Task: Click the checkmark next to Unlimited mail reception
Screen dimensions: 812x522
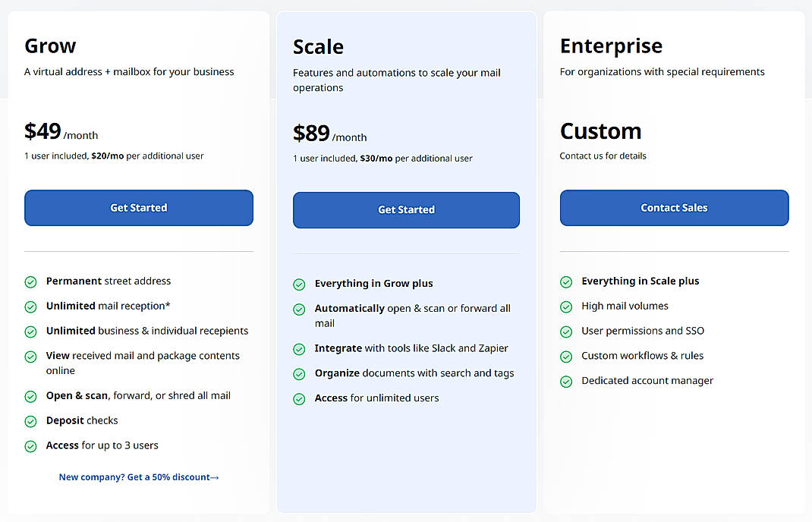Action: (x=30, y=307)
